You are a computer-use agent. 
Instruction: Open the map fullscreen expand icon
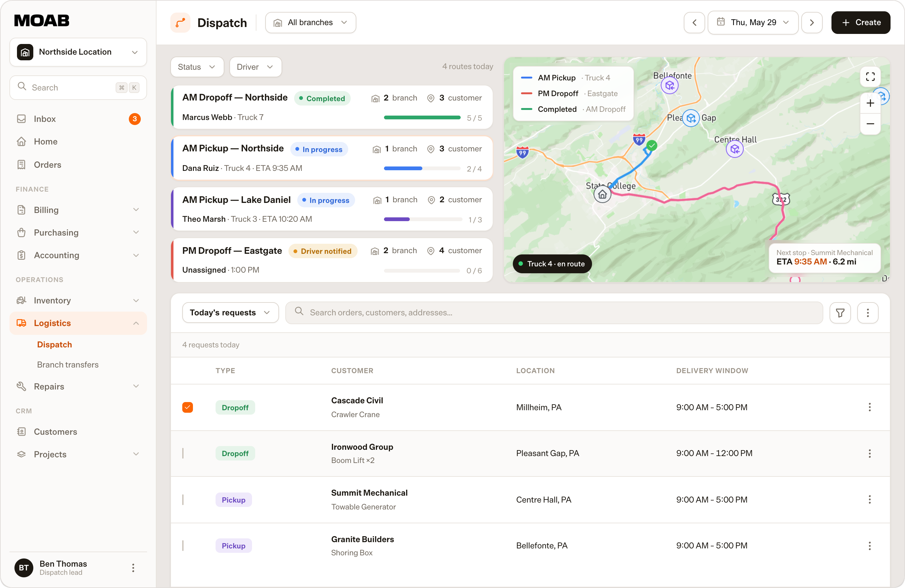tap(870, 77)
